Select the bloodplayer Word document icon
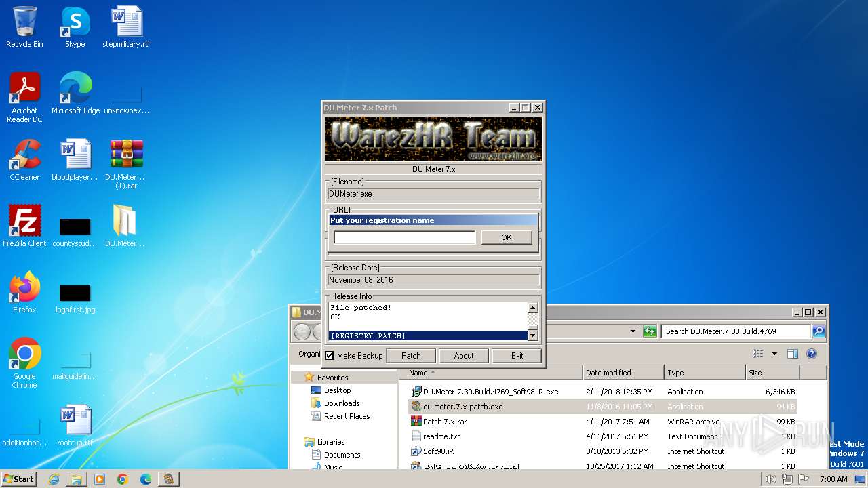Image resolution: width=868 pixels, height=488 pixels. click(x=75, y=159)
